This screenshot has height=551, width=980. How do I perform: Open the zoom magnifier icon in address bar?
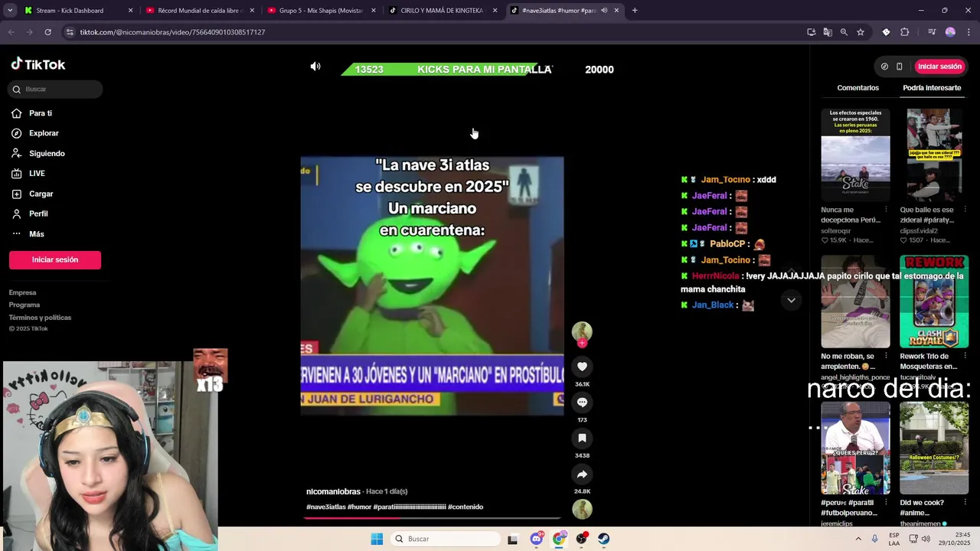[x=844, y=32]
